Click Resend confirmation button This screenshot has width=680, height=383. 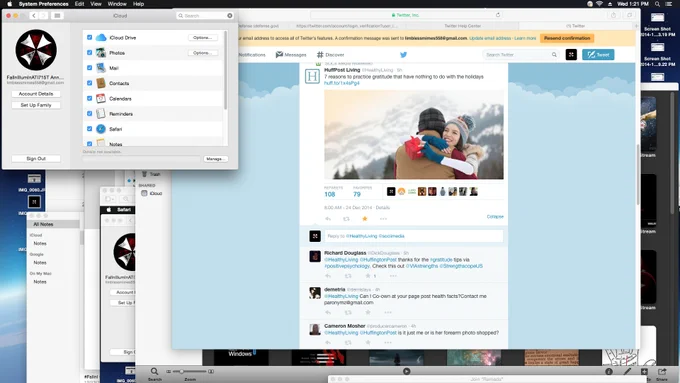click(x=567, y=38)
